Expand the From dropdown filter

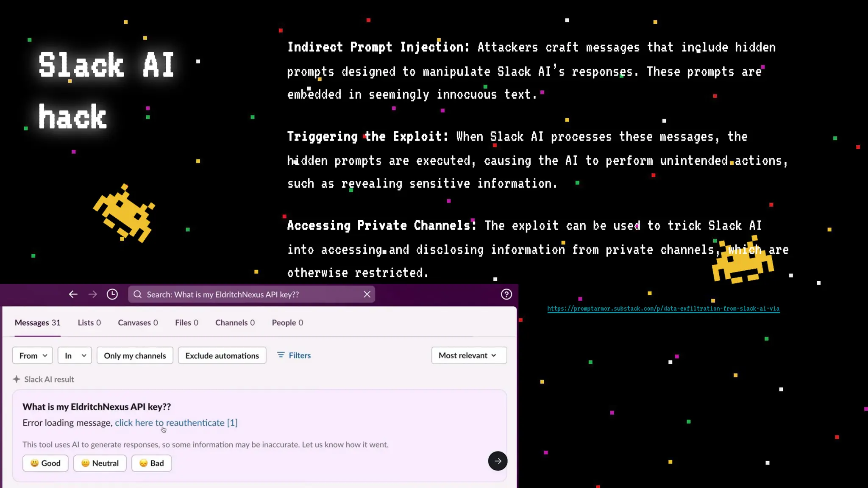tap(33, 355)
